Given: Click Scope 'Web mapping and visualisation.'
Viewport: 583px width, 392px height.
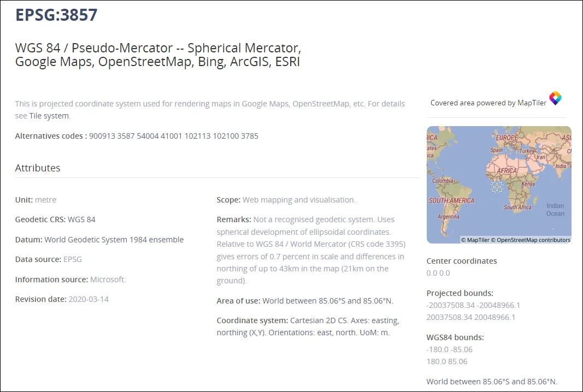Looking at the screenshot, I should point(299,200).
